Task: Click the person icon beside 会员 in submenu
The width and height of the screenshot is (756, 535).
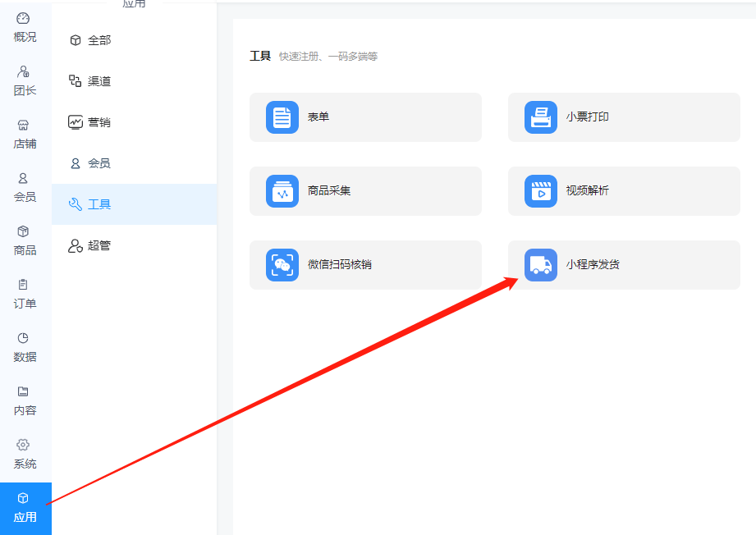Action: (x=76, y=163)
